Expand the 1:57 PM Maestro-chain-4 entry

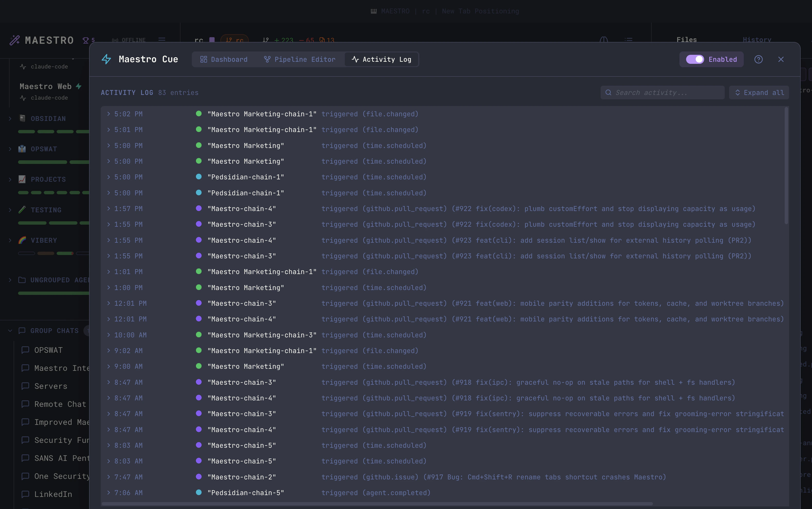point(108,208)
